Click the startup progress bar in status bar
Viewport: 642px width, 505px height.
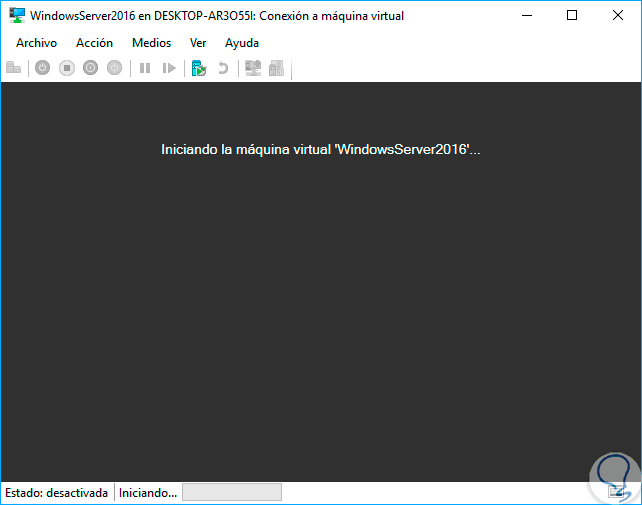click(x=232, y=492)
